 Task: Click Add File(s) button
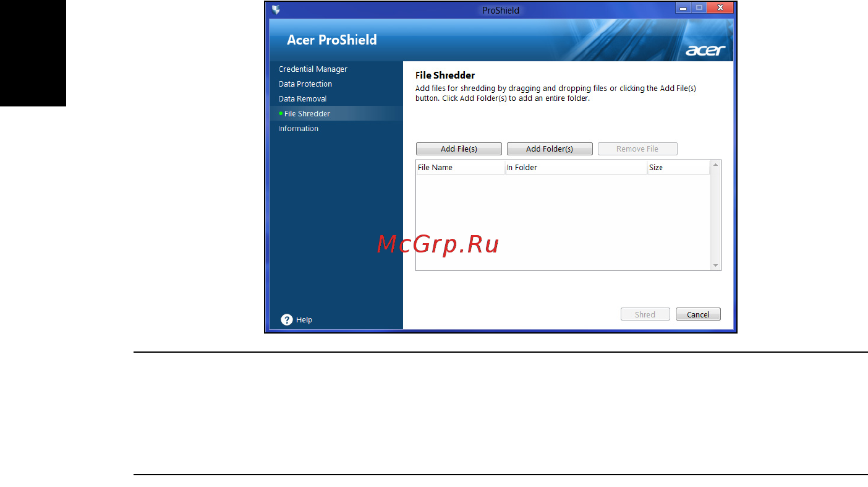click(x=459, y=149)
